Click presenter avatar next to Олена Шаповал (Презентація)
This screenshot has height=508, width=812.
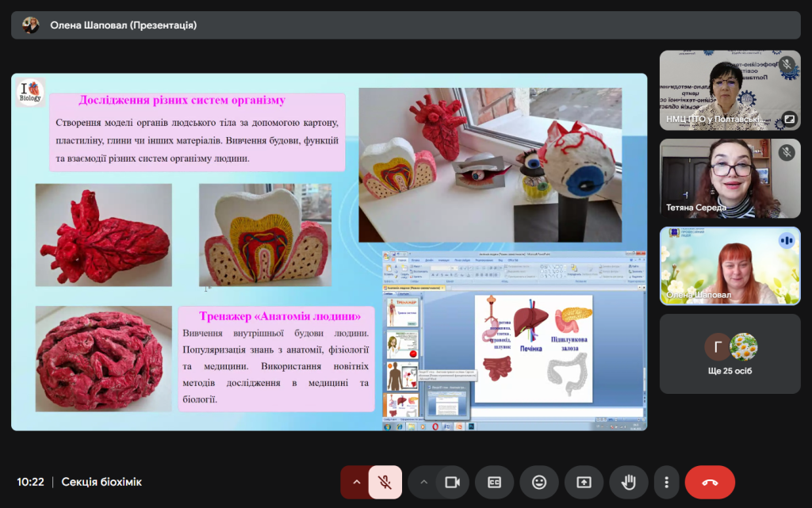point(31,25)
